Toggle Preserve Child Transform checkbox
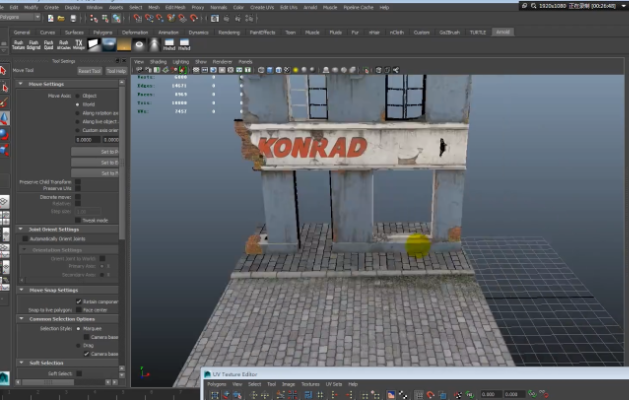The width and height of the screenshot is (629, 400). click(x=78, y=182)
